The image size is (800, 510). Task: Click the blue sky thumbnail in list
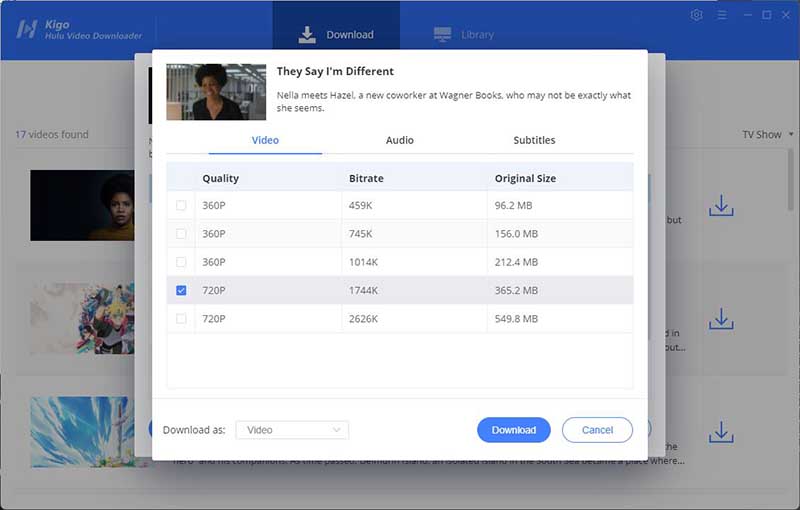(x=82, y=432)
